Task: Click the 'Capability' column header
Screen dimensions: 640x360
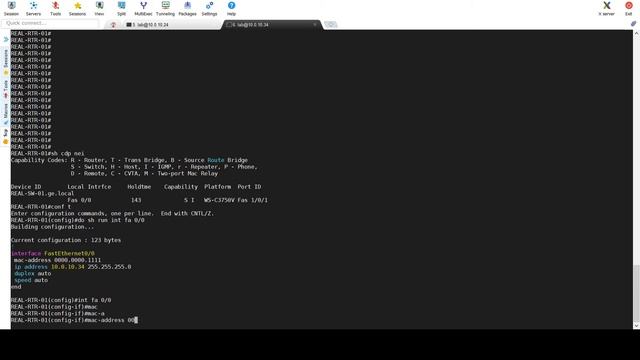Action: point(181,187)
